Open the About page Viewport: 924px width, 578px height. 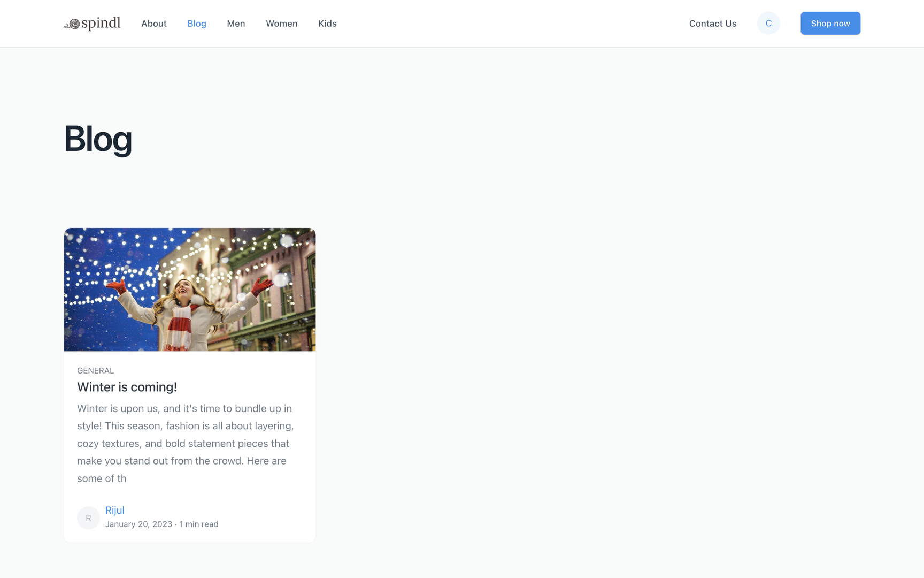[153, 24]
